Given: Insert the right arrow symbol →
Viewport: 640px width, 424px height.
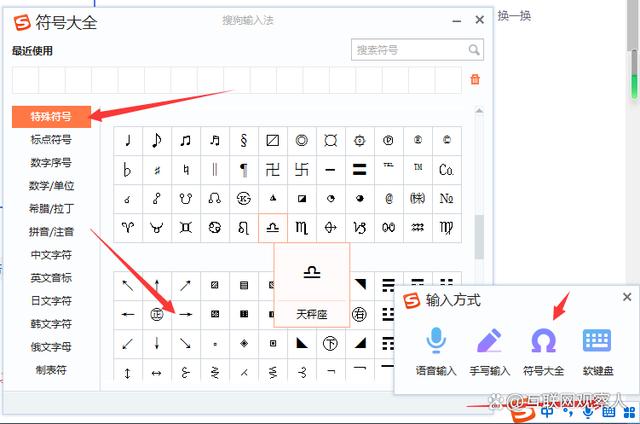Looking at the screenshot, I should coord(186,314).
